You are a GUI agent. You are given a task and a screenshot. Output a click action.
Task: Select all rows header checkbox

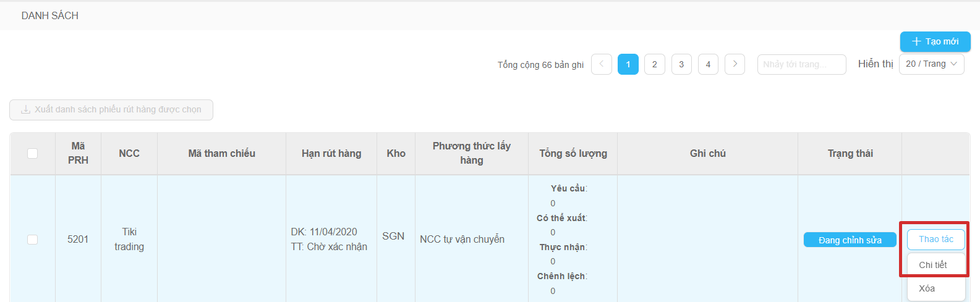coord(33,153)
